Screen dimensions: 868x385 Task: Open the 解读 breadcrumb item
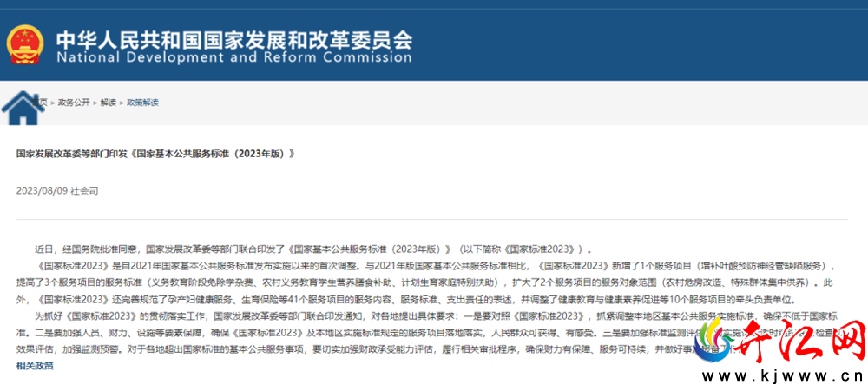(x=108, y=103)
